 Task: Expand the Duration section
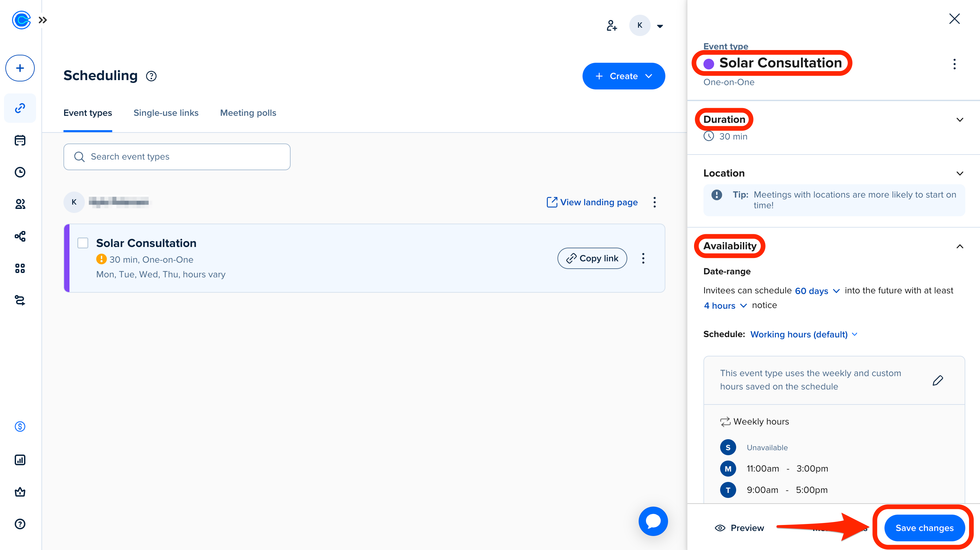tap(959, 120)
